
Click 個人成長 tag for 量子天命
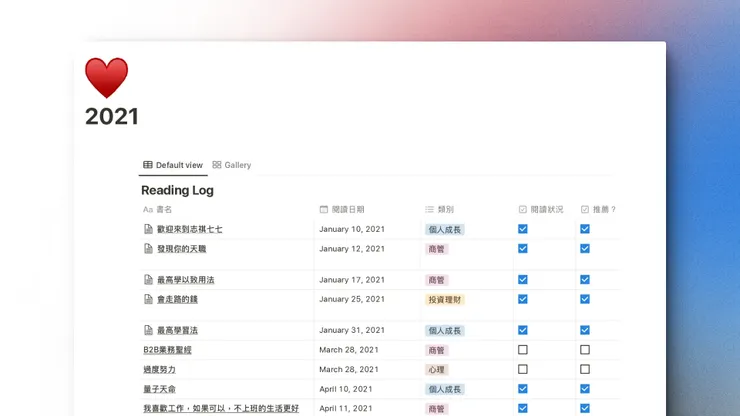click(445, 389)
